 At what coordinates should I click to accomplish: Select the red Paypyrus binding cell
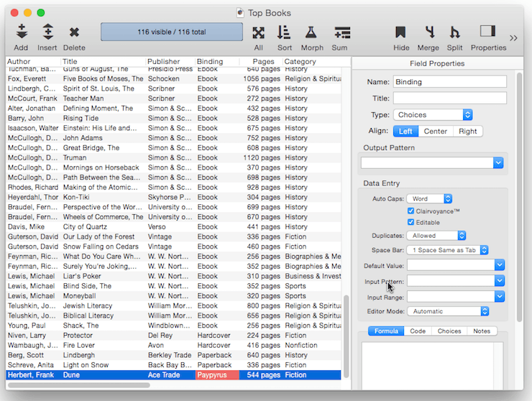coord(218,375)
